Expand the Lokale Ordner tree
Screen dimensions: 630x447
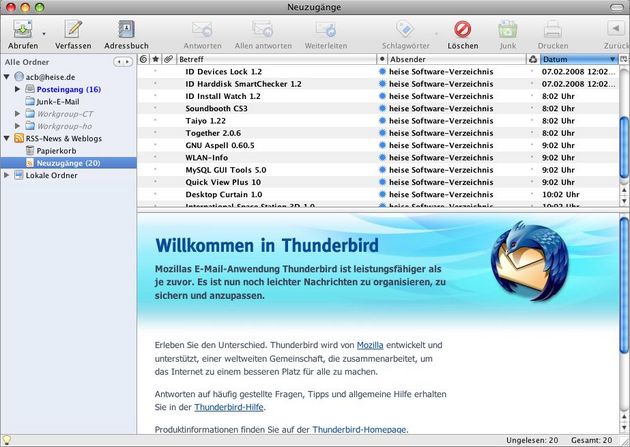coord(6,175)
